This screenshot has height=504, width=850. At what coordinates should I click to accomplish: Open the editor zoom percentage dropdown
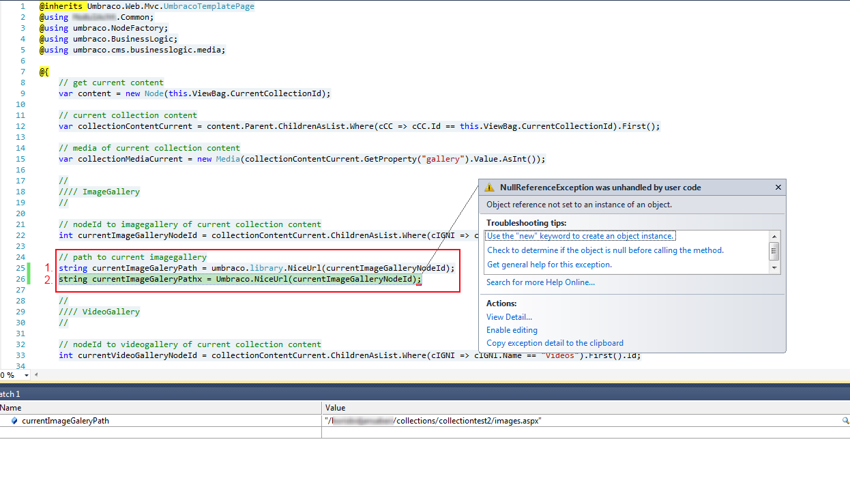tap(27, 375)
